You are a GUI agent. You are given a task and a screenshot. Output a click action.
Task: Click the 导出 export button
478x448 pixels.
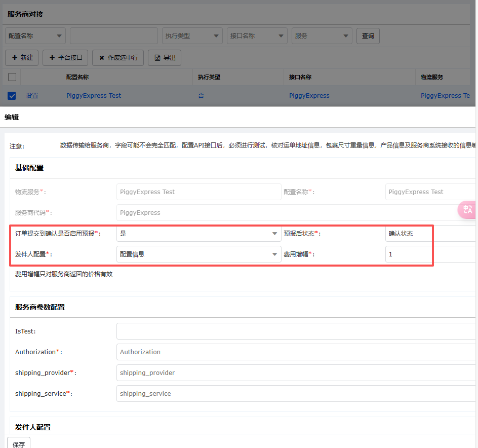[x=165, y=58]
